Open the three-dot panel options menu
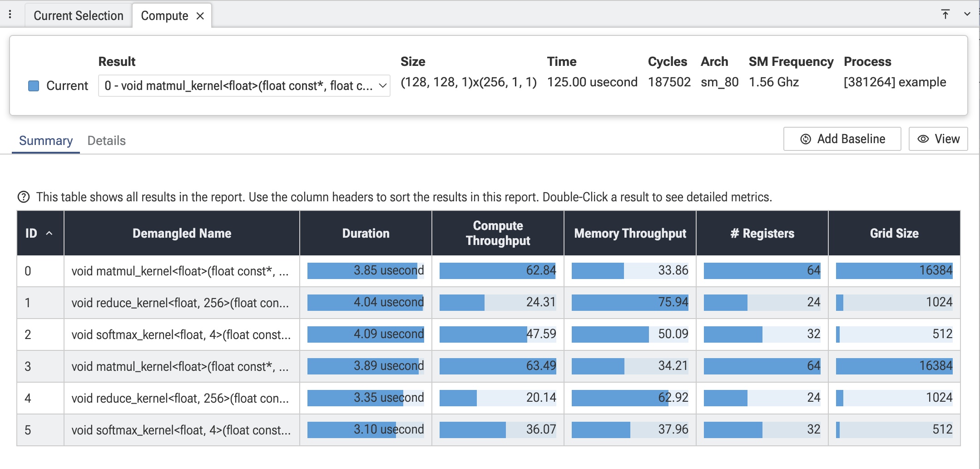 tap(10, 15)
